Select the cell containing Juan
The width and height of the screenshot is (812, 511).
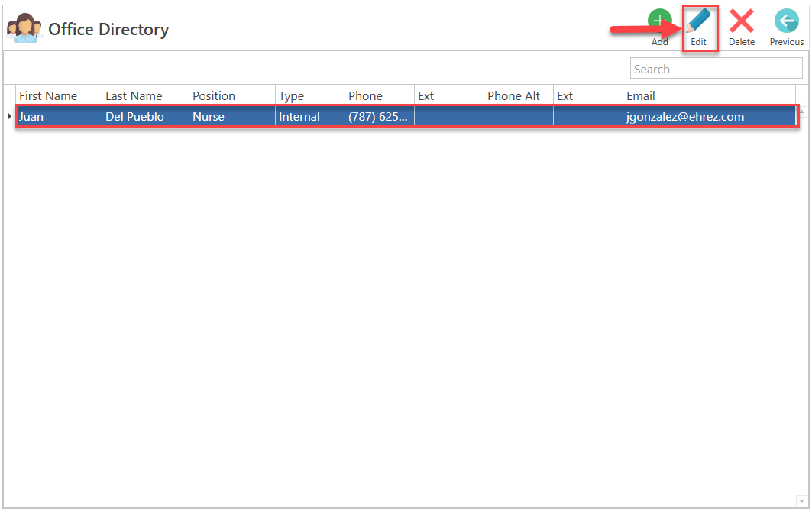59,117
